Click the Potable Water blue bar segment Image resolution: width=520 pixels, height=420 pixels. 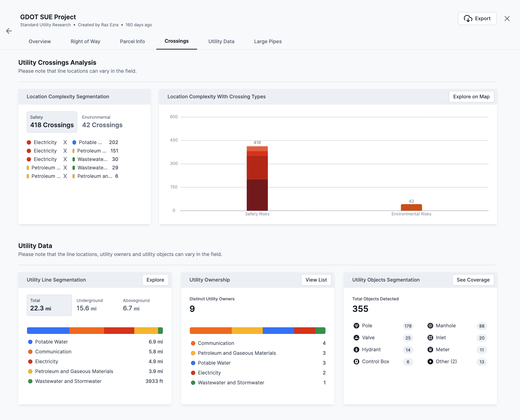(x=48, y=330)
